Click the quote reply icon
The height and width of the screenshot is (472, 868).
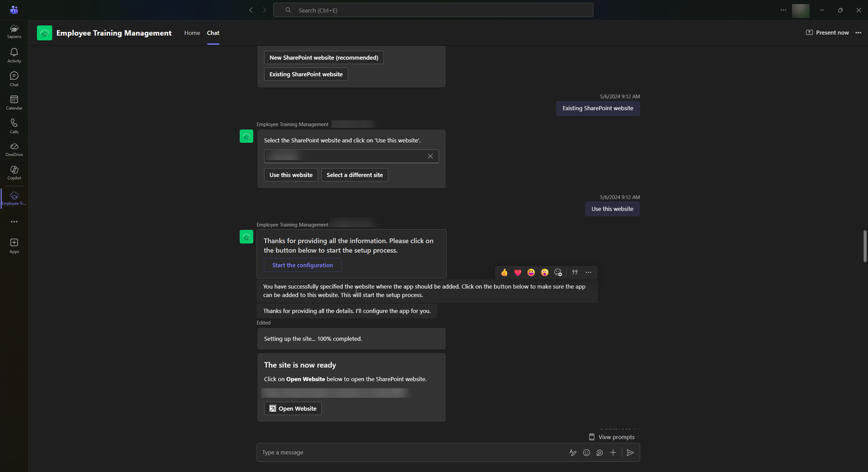[x=575, y=272]
